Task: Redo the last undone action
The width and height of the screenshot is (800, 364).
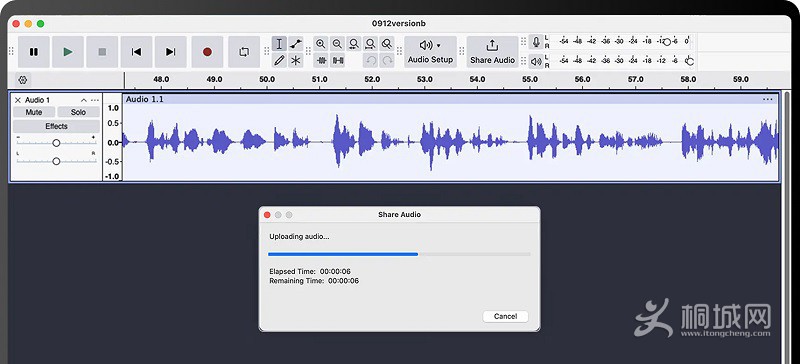Action: (x=387, y=60)
